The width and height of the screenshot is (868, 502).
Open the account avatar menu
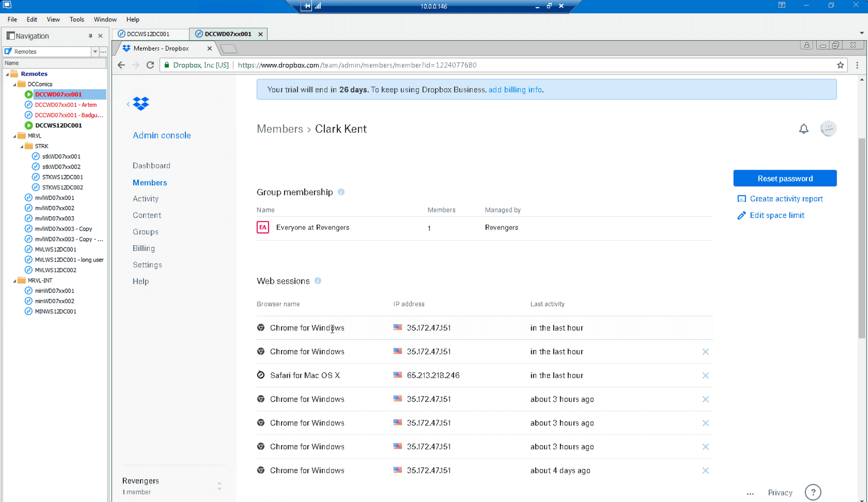click(x=828, y=129)
